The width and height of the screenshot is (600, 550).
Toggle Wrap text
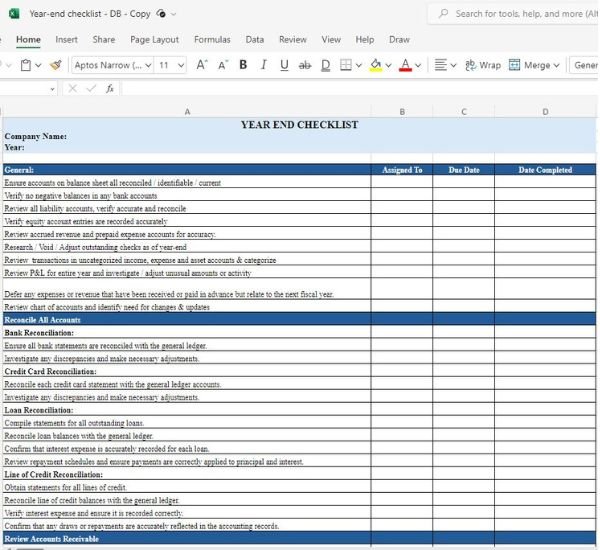tap(483, 65)
